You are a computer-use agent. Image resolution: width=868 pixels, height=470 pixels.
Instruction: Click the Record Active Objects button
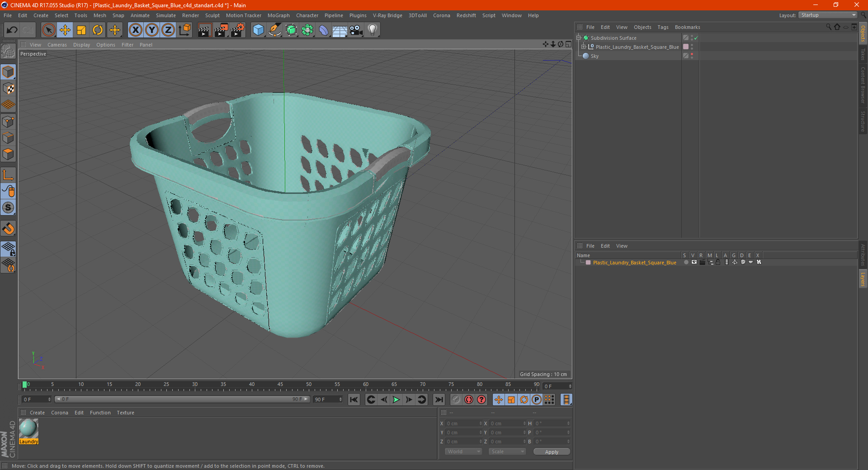pyautogui.click(x=456, y=399)
